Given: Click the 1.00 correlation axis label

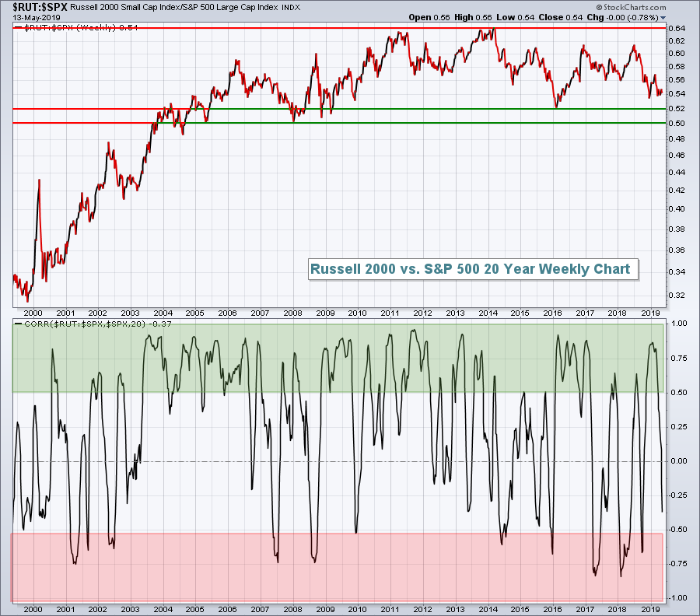Looking at the screenshot, I should click(679, 324).
